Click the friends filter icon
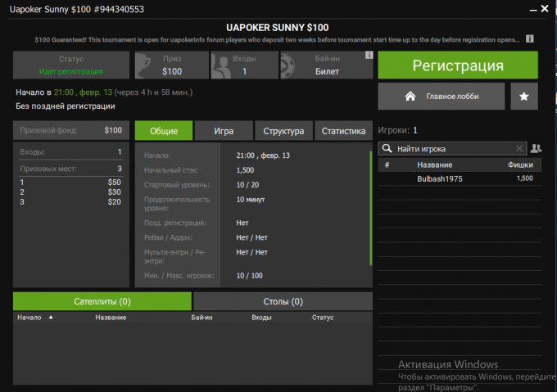The image size is (557, 392). [536, 149]
